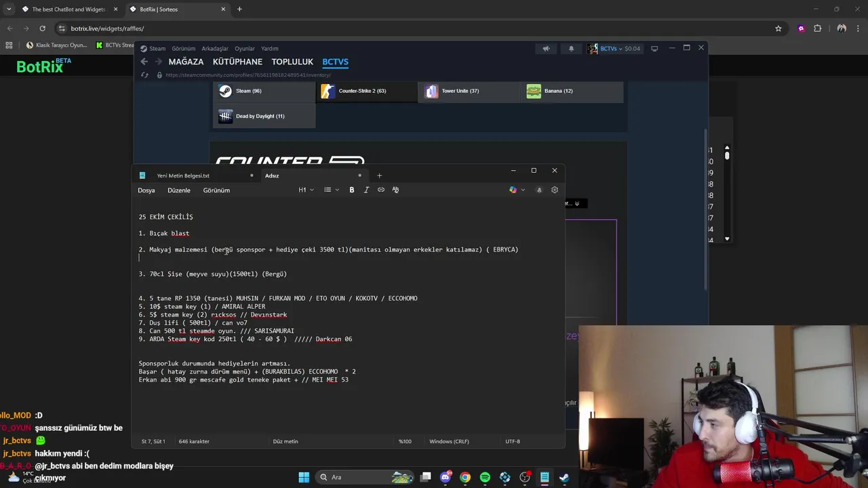Click the '25 EKİM ÇEKİLİŞ' heading text
The height and width of the screenshot is (488, 868).
pos(166,217)
